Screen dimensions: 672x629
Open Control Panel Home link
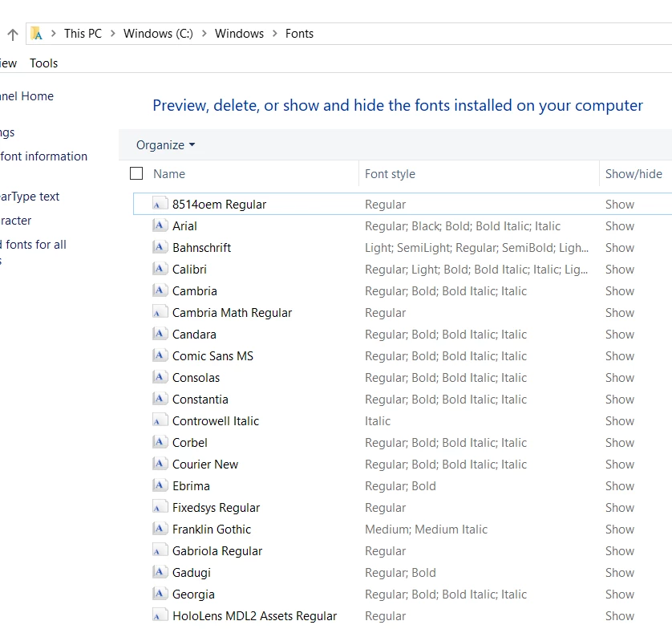[x=26, y=96]
